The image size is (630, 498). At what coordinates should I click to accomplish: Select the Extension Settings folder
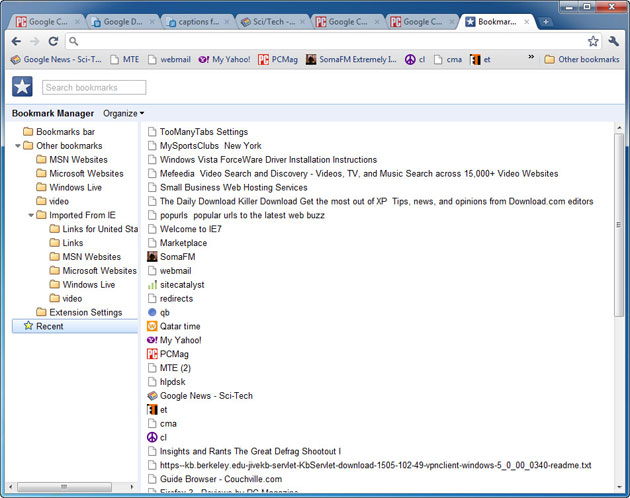(79, 312)
